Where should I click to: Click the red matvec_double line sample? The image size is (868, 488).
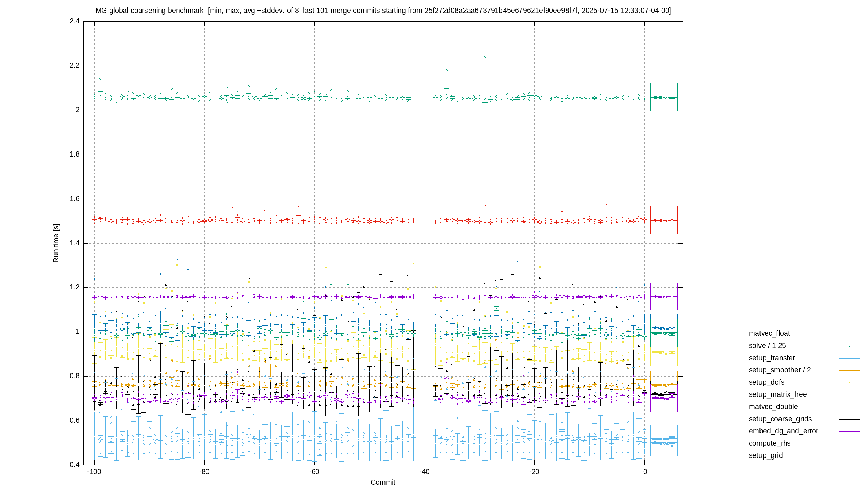[849, 407]
